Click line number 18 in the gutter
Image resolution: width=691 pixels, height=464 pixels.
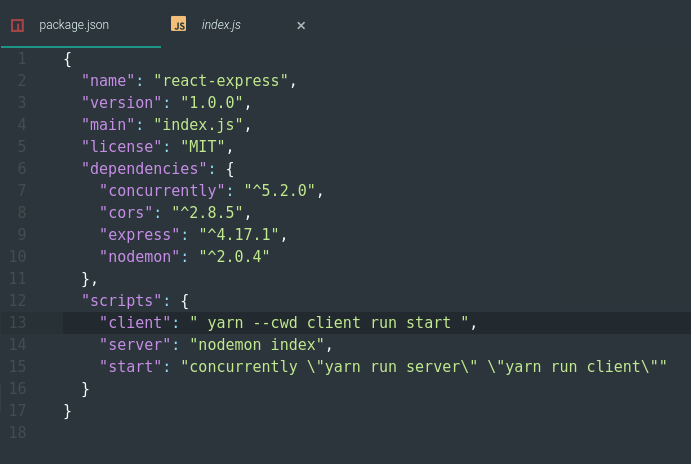pos(18,432)
